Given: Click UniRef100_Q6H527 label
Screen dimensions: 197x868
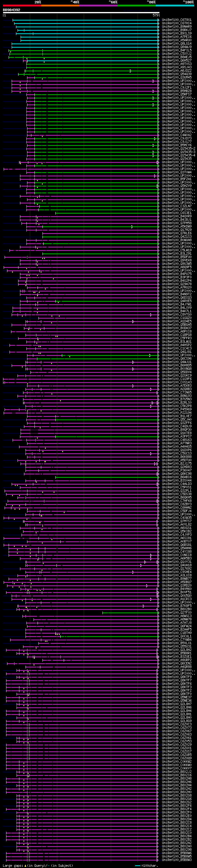Looking at the screenshot, I should coord(176,61).
